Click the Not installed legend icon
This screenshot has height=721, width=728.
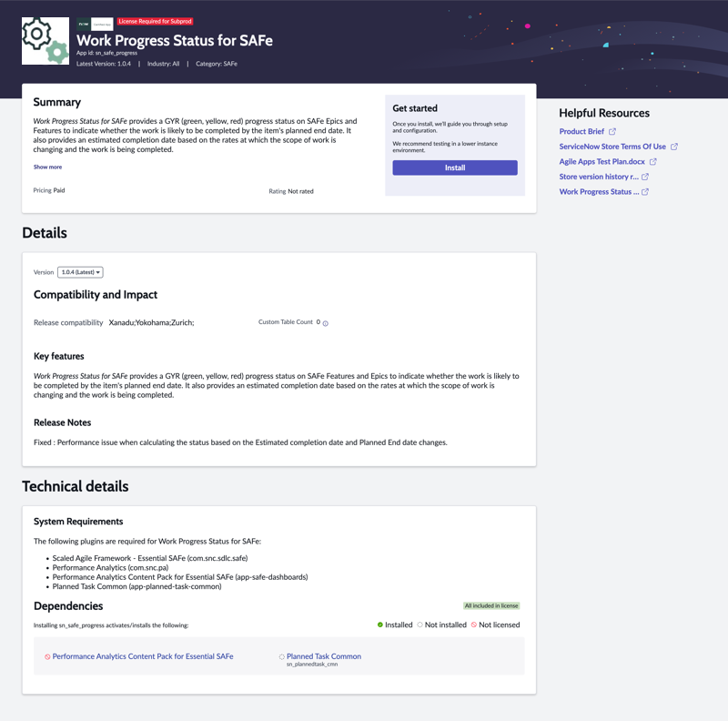tap(420, 625)
